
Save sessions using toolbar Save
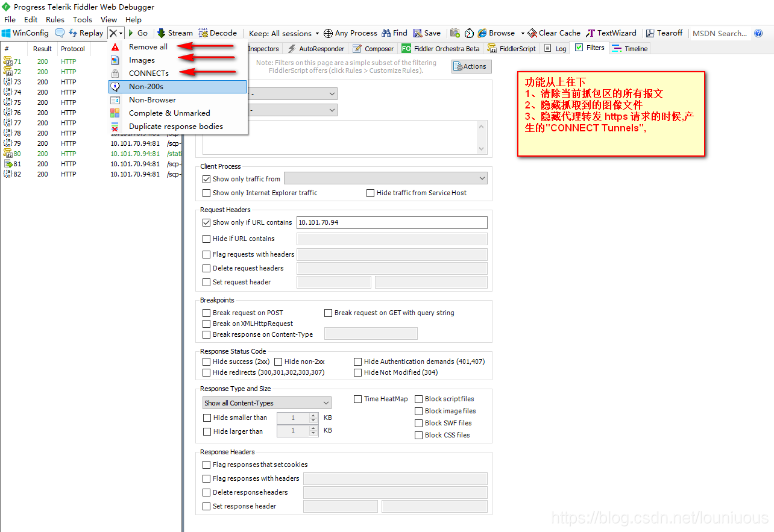tap(426, 33)
